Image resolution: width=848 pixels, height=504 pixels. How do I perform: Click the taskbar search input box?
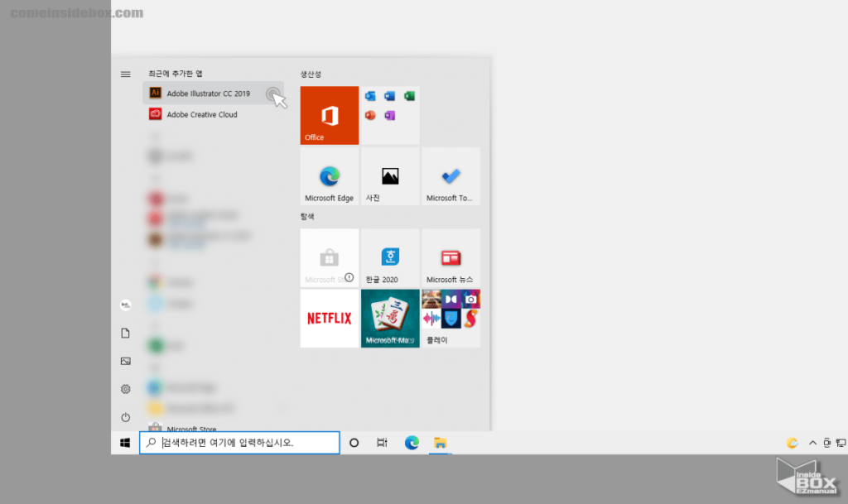(240, 443)
